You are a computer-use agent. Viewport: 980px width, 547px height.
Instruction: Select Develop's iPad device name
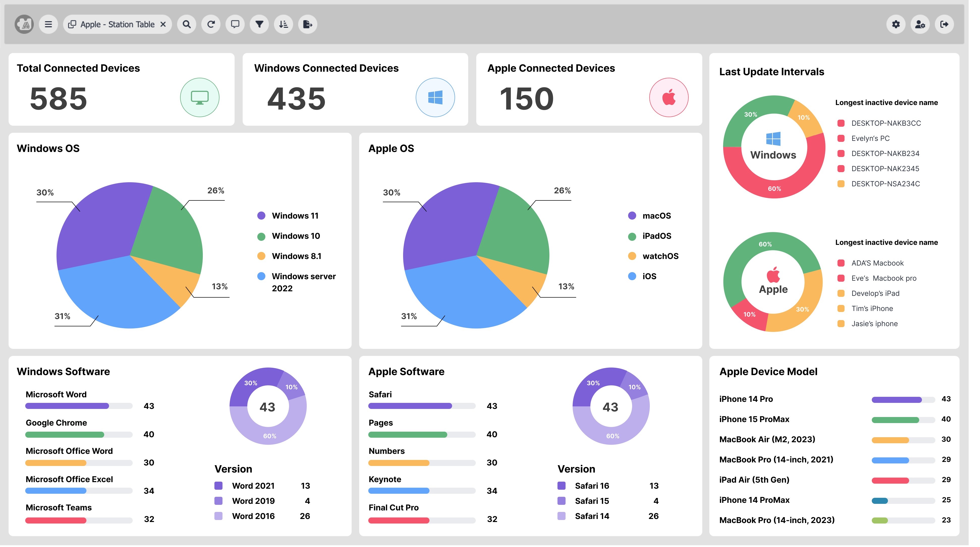pyautogui.click(x=875, y=294)
